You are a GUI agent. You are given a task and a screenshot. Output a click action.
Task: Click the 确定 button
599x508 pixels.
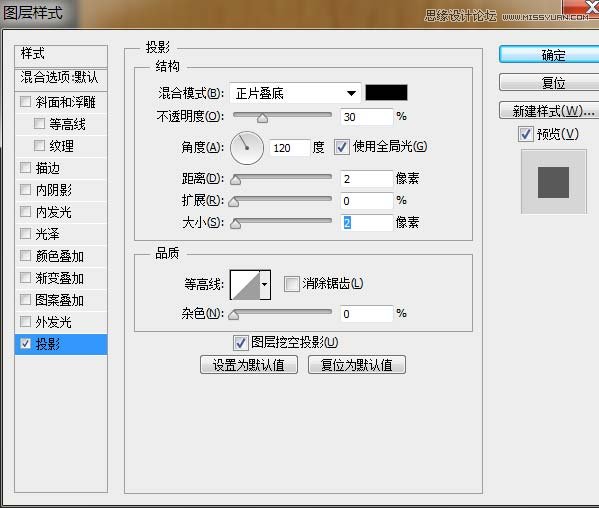553,55
